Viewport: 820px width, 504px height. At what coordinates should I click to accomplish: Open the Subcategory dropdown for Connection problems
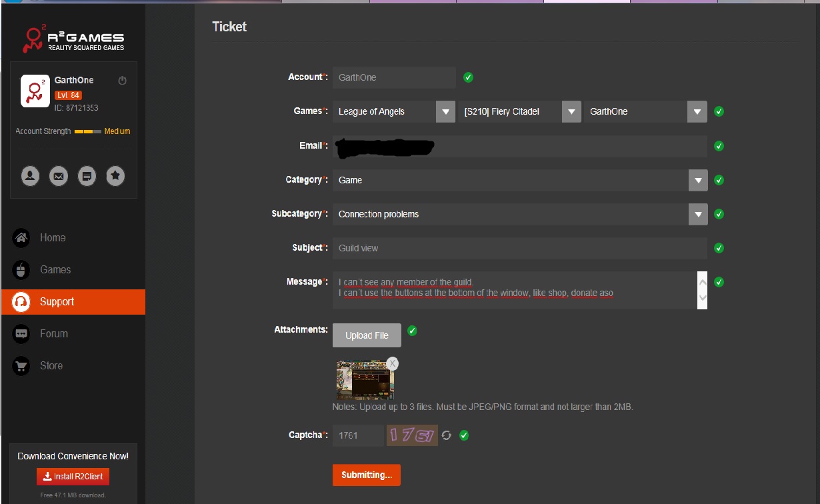(697, 214)
